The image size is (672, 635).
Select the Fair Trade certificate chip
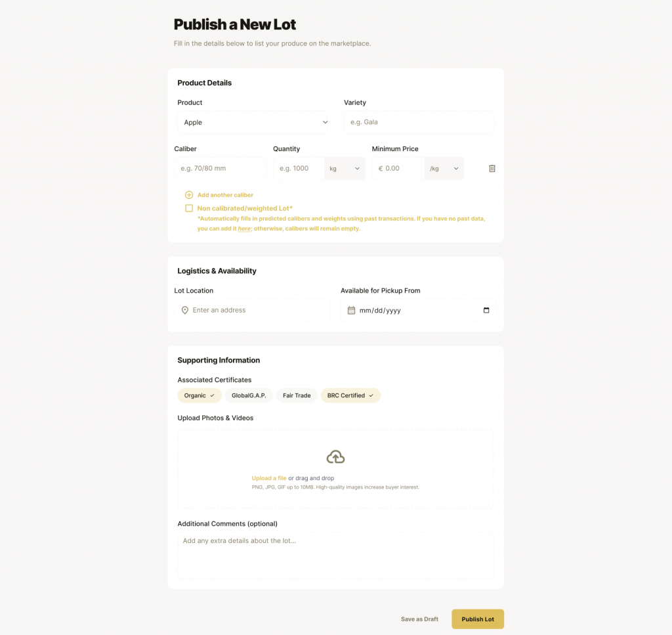click(297, 395)
